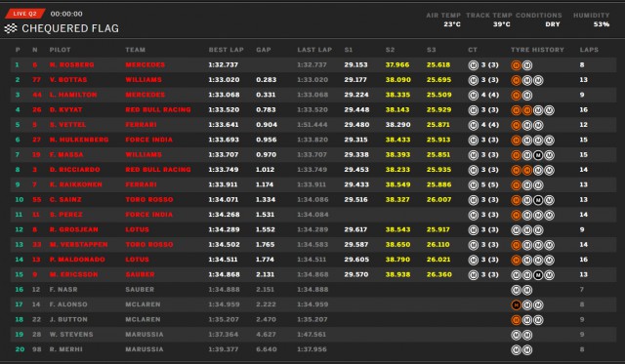Click the S3 column header
The height and width of the screenshot is (364, 625).
click(432, 50)
